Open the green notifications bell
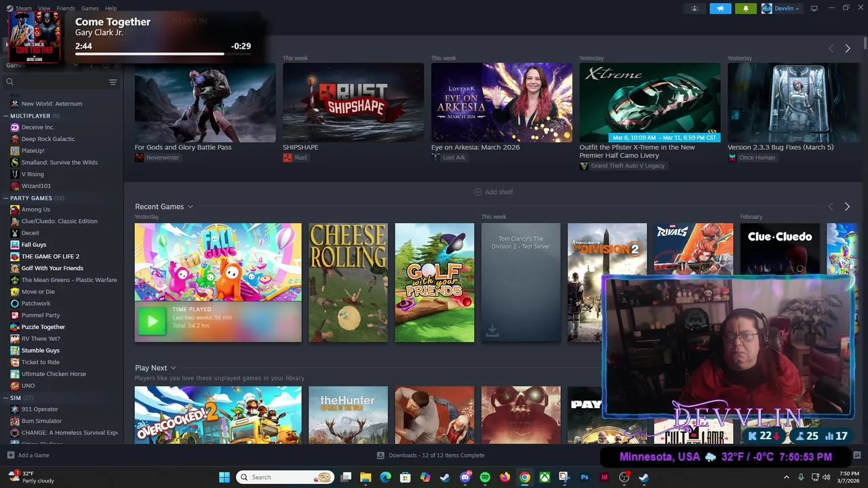 pyautogui.click(x=746, y=8)
